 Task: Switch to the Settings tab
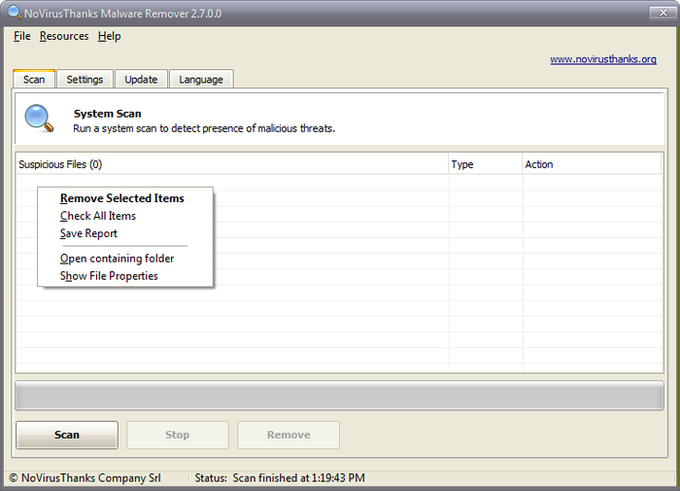point(85,79)
